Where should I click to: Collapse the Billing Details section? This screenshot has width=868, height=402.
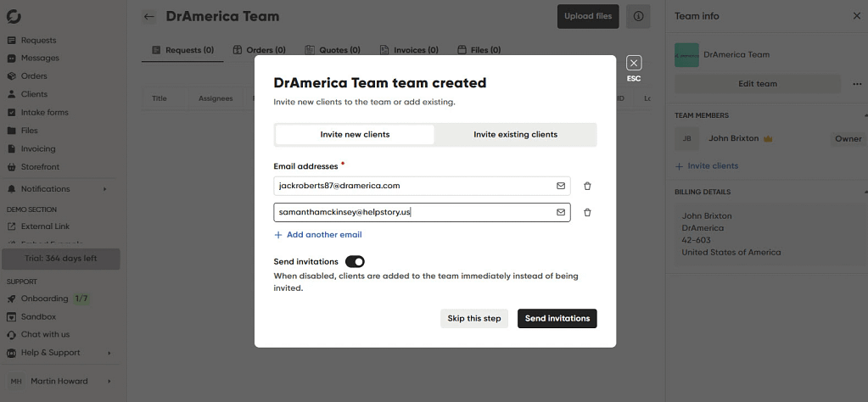pos(865,192)
